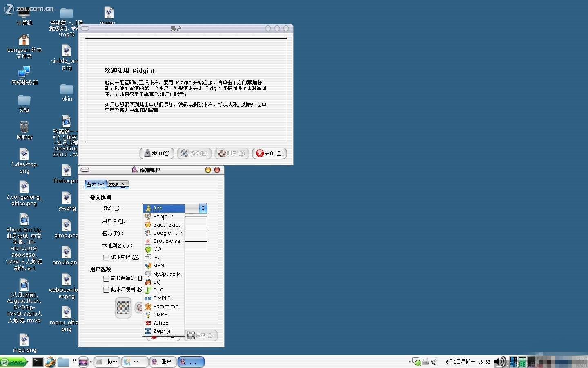Collapse the protocol combo box arrow

pyautogui.click(x=203, y=209)
